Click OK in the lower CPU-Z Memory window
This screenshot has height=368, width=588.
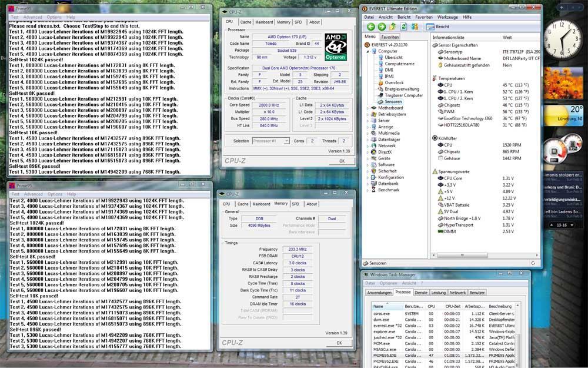(339, 343)
